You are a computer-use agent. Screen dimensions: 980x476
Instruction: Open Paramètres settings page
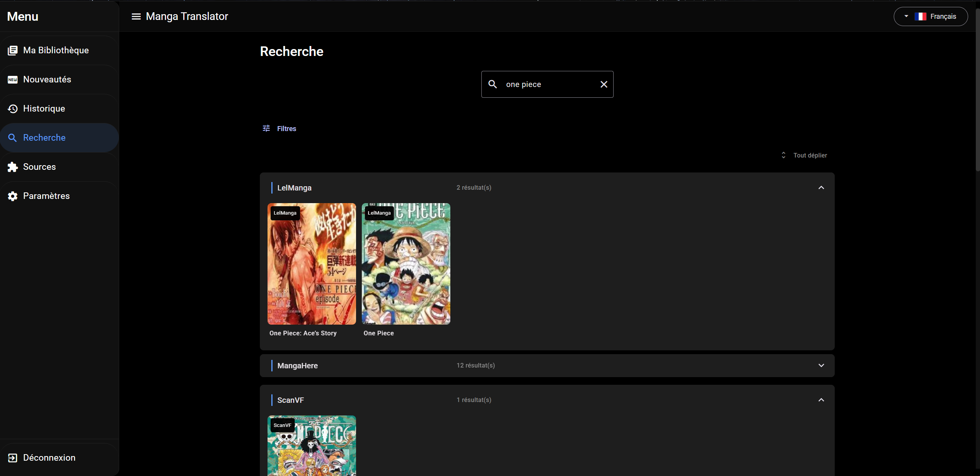[59, 196]
